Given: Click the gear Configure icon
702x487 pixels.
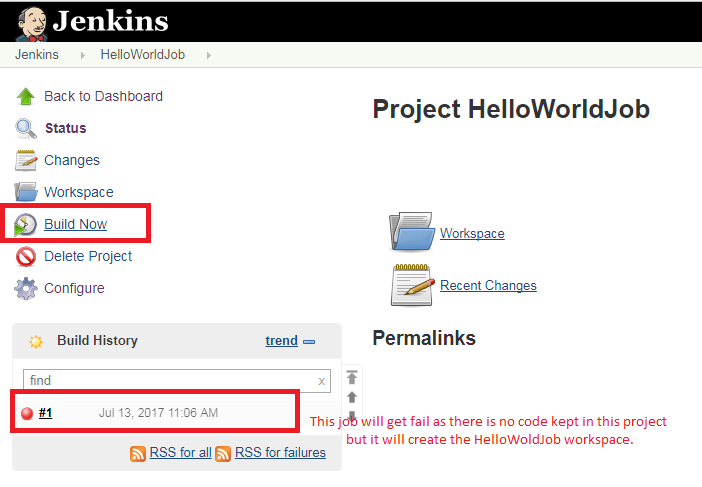Looking at the screenshot, I should [26, 288].
